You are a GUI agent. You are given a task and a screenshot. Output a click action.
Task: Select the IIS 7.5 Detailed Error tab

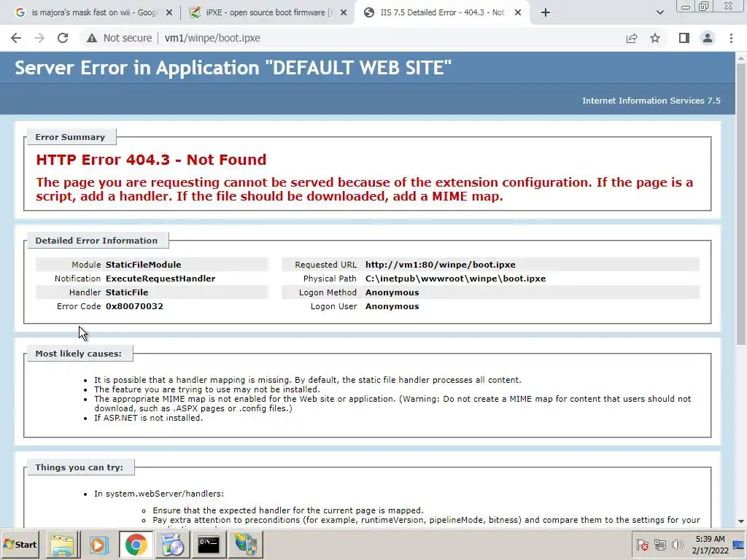coord(442,12)
